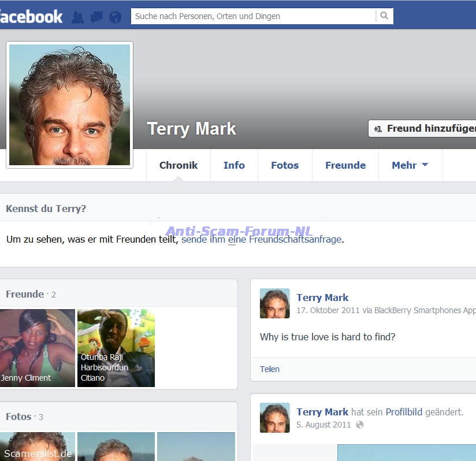
Task: Click the search magnifier button
Action: tap(384, 16)
